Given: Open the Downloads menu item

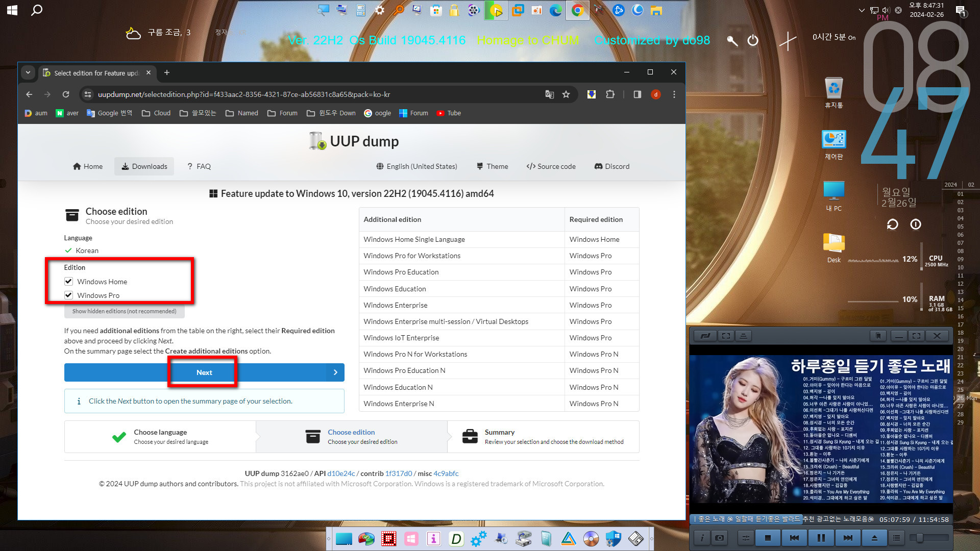Looking at the screenshot, I should click(x=144, y=166).
